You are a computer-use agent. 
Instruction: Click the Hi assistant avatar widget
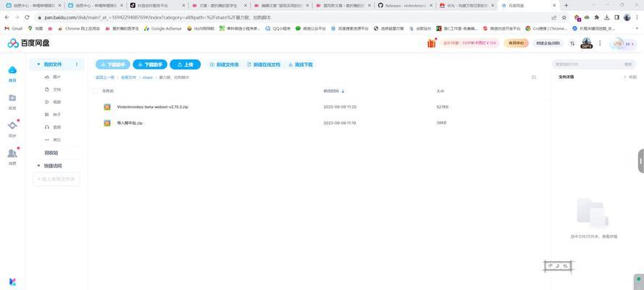[623, 43]
